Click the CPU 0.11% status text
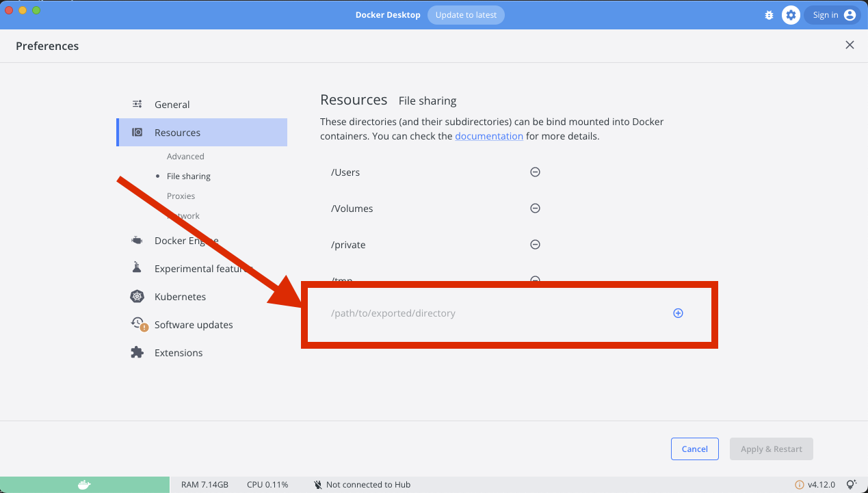 click(x=267, y=485)
